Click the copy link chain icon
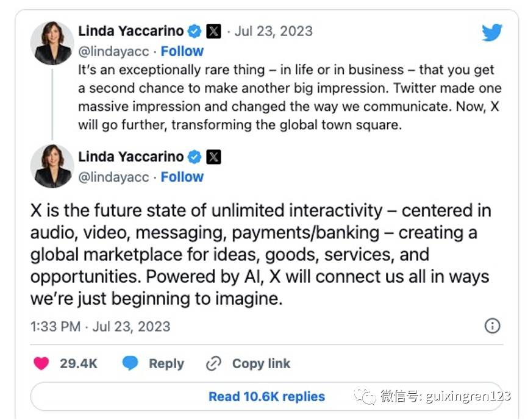Image resolution: width=528 pixels, height=420 pixels. point(213,364)
